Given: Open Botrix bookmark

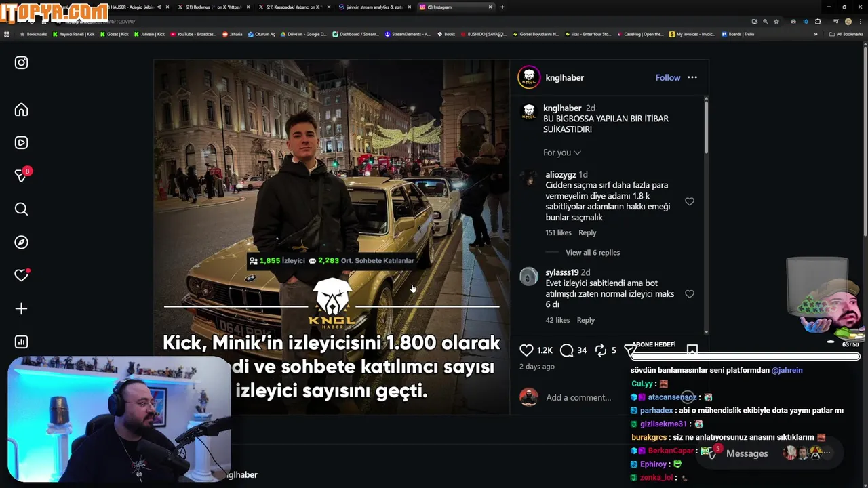Looking at the screenshot, I should [446, 34].
